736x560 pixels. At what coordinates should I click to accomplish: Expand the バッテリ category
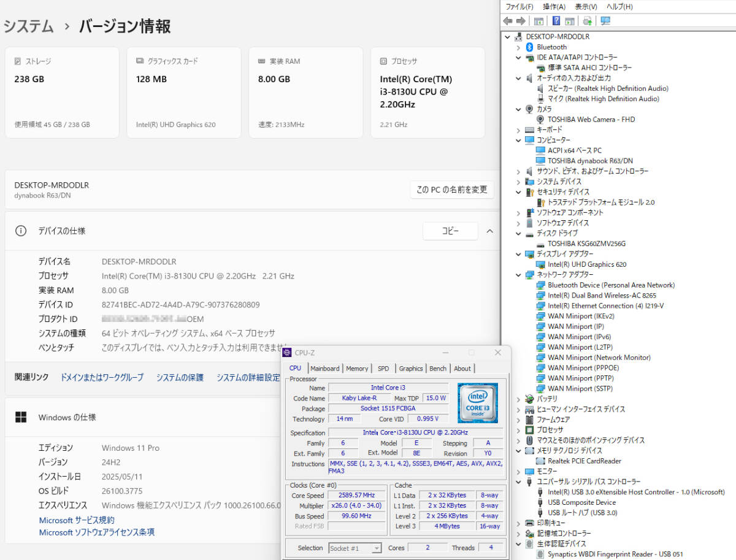click(x=519, y=399)
